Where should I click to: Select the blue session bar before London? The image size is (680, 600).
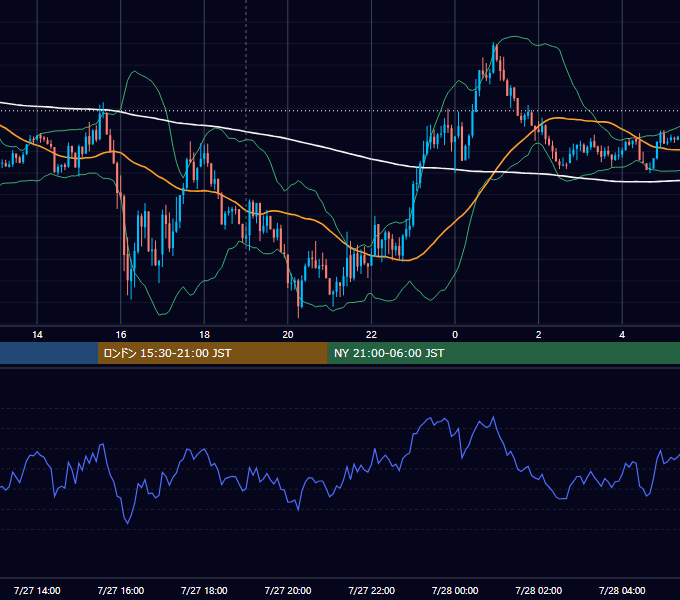point(49,353)
